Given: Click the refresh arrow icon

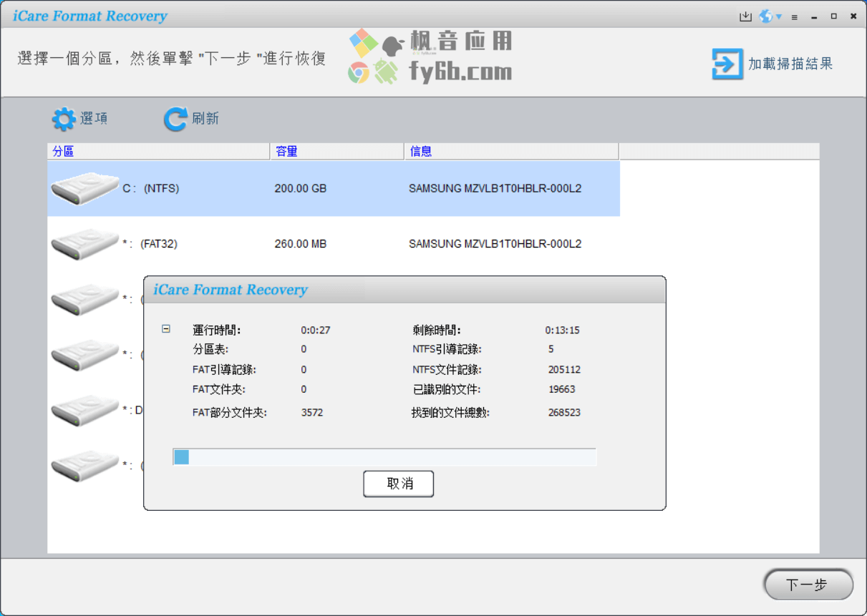Looking at the screenshot, I should [175, 119].
